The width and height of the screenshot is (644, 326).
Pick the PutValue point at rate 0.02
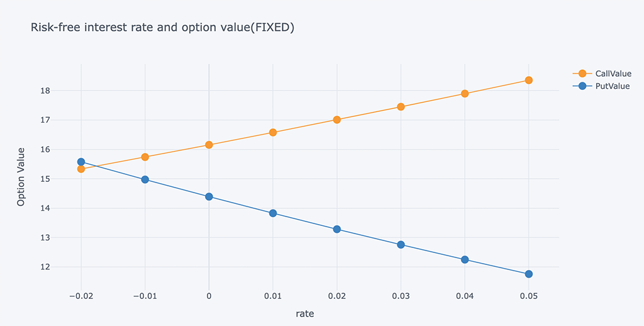tap(337, 229)
